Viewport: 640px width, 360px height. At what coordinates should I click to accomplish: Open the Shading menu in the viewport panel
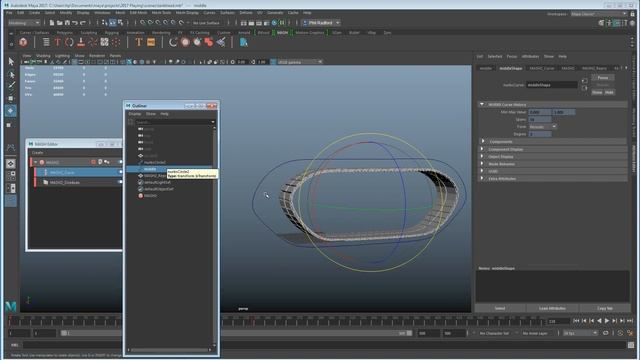(43, 56)
